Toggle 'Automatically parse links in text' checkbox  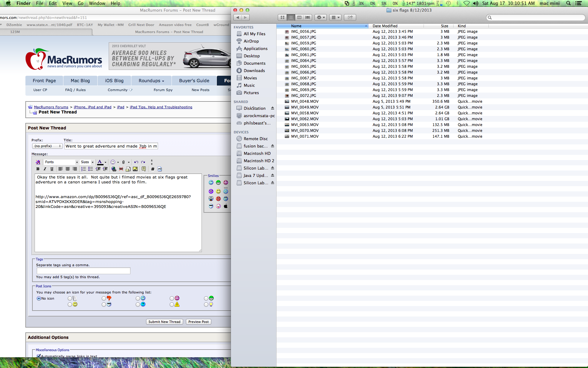pos(39,356)
